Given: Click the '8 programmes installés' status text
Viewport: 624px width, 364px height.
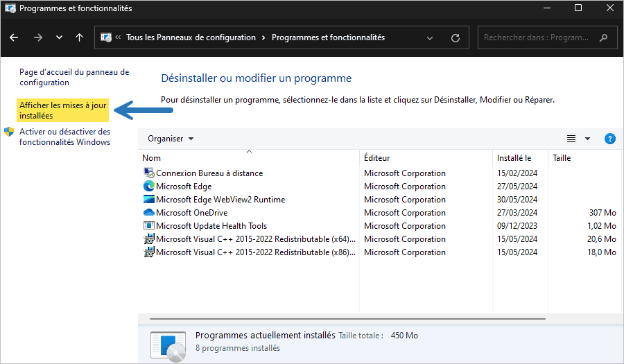Looking at the screenshot, I should point(238,347).
